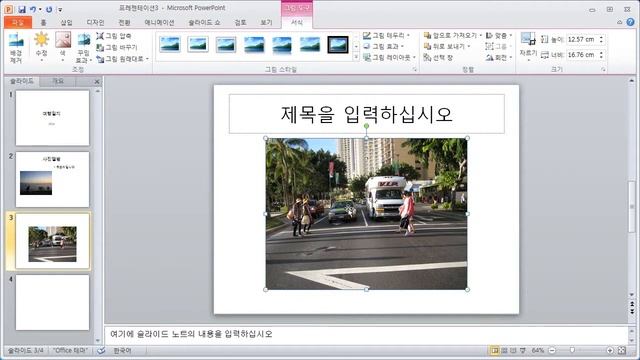Show next row of picture styles
The width and height of the screenshot is (640, 360).
pos(356,47)
